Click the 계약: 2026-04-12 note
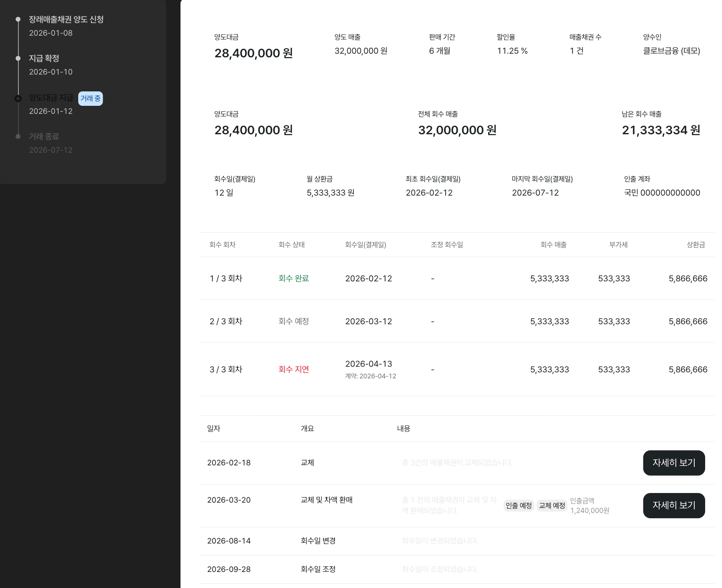This screenshot has width=722, height=588. [x=371, y=376]
